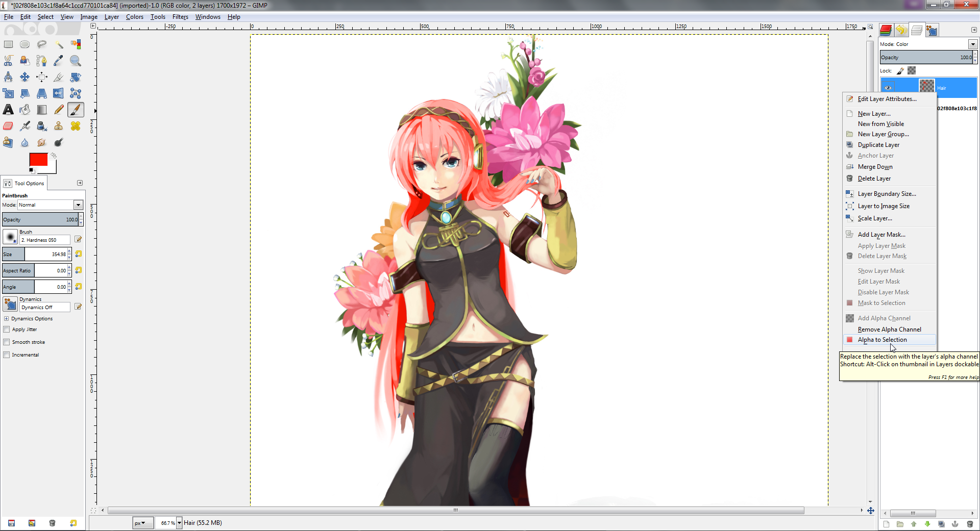
Task: Choose the Move tool
Action: 25,77
